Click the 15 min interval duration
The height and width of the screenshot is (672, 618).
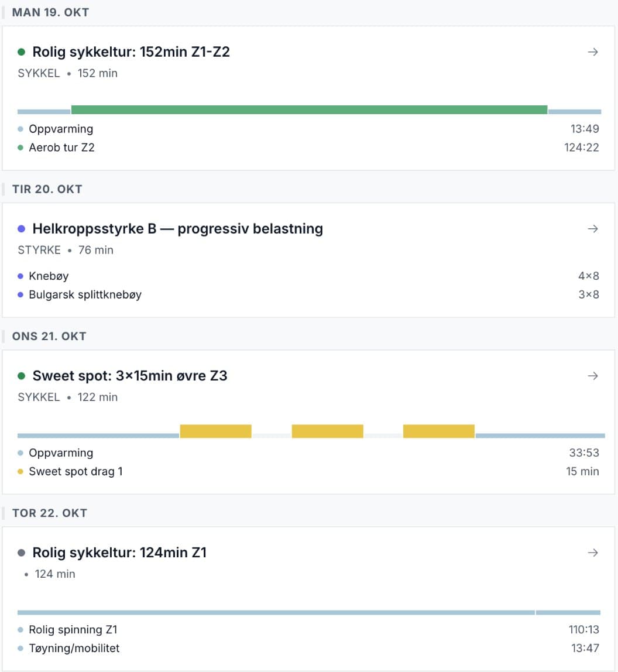[x=582, y=471]
